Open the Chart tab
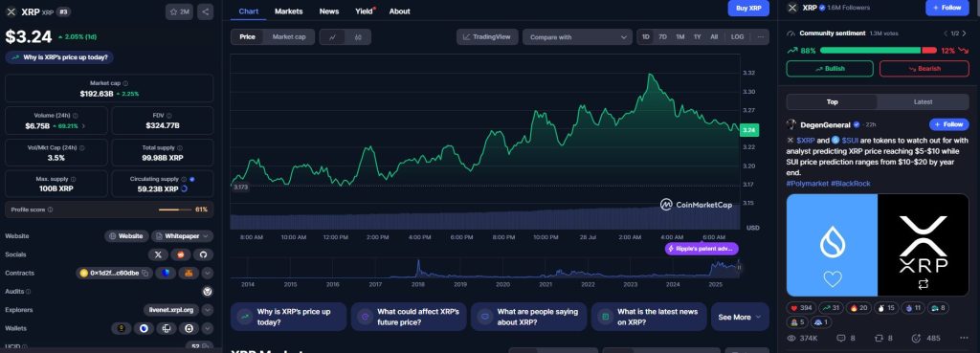Viewport: 980px width, 353px height. [248, 11]
